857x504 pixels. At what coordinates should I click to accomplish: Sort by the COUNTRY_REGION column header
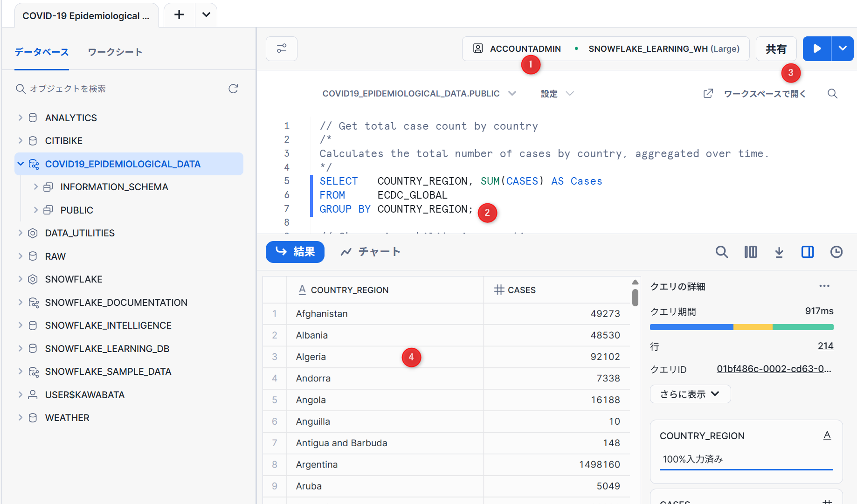[385, 290]
